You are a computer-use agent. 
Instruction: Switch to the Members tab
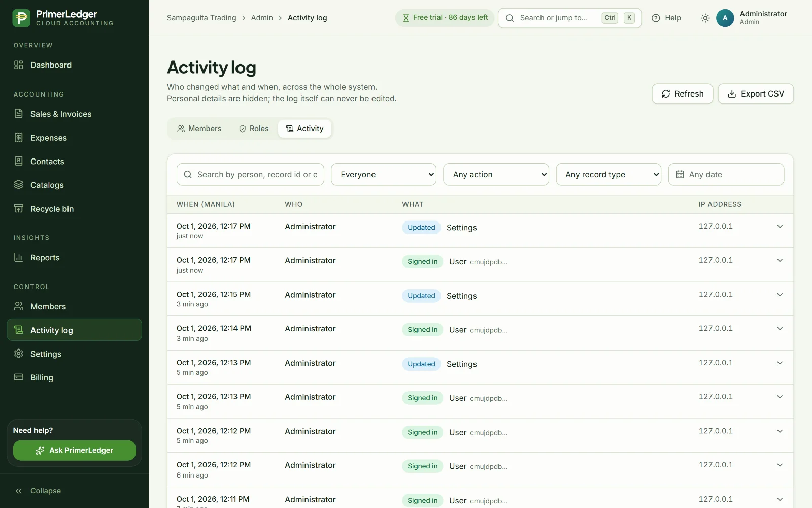199,129
